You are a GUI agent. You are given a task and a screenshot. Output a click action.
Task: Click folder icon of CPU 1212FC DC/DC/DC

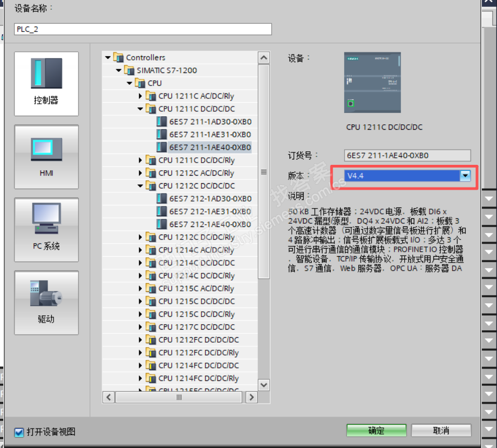151,340
